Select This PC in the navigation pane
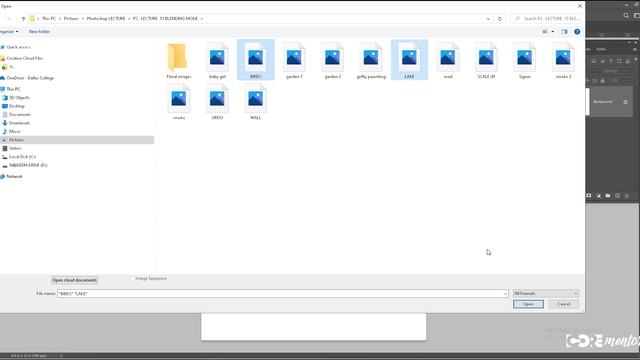Screen dimensions: 640x360 (13, 89)
